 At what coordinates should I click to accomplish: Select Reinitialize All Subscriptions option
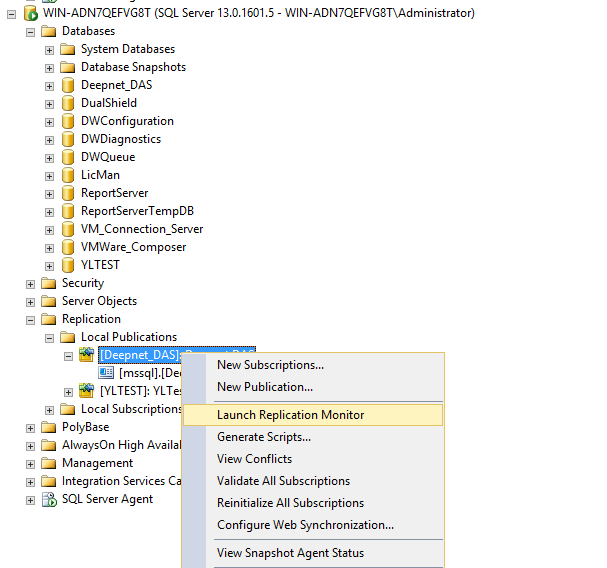click(x=290, y=503)
